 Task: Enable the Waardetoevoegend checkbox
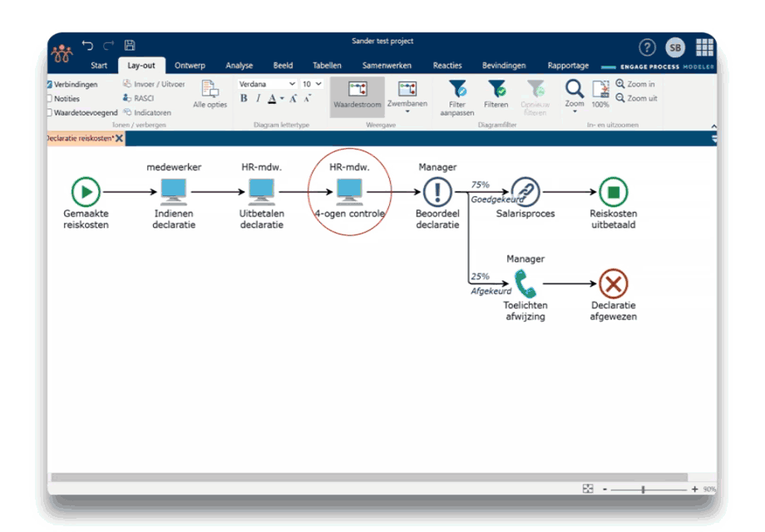[50, 113]
